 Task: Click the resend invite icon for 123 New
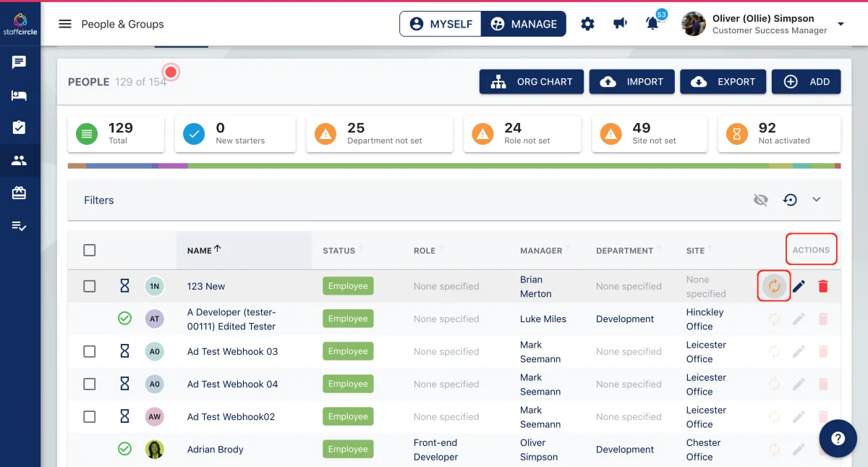[x=774, y=286]
